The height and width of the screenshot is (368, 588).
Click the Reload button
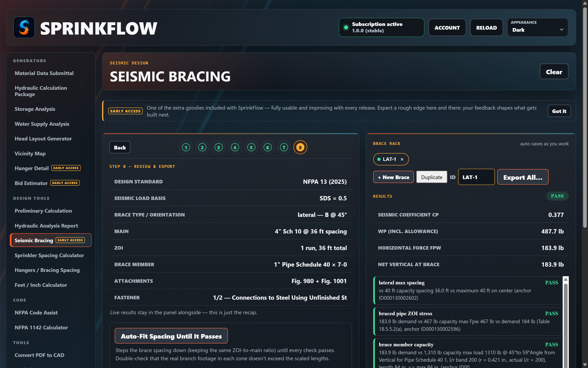pos(487,28)
